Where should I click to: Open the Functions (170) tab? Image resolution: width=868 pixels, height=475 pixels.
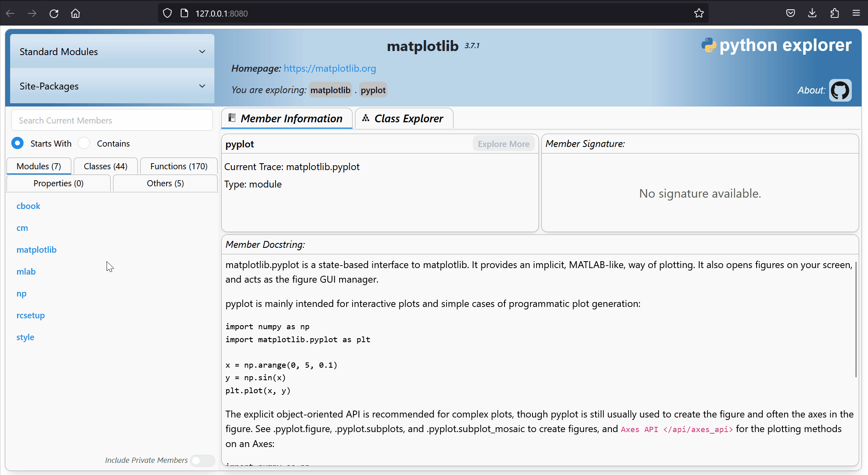click(x=179, y=166)
